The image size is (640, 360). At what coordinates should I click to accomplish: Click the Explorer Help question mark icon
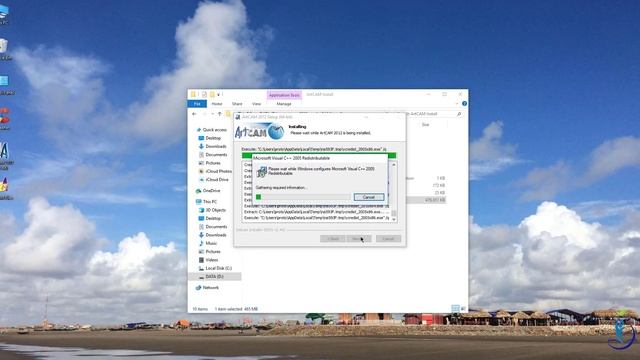pyautogui.click(x=464, y=104)
